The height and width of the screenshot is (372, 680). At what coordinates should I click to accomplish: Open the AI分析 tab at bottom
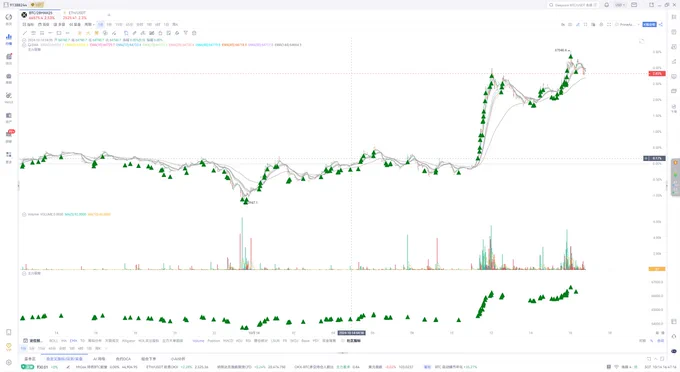pyautogui.click(x=178, y=359)
